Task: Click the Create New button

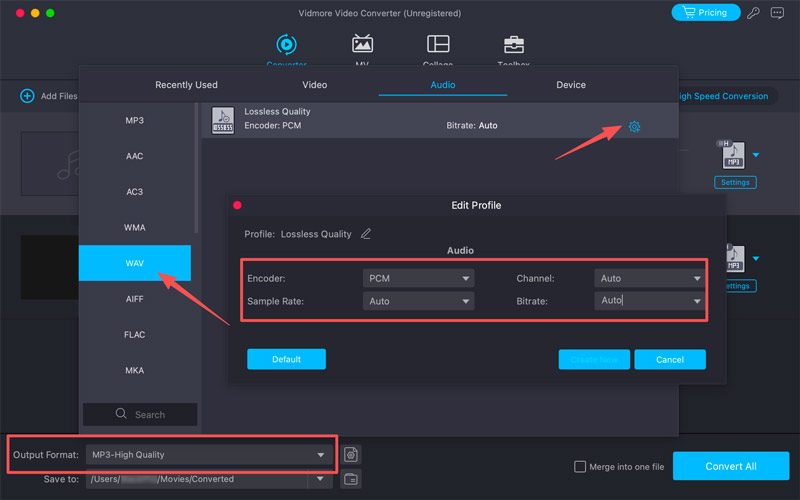Action: pos(594,360)
